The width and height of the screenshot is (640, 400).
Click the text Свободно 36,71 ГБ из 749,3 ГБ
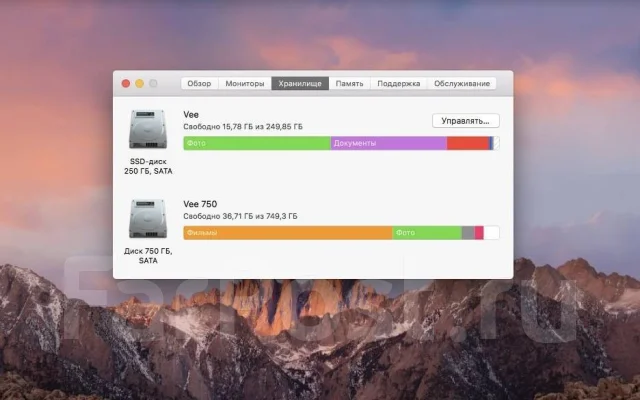tap(240, 216)
